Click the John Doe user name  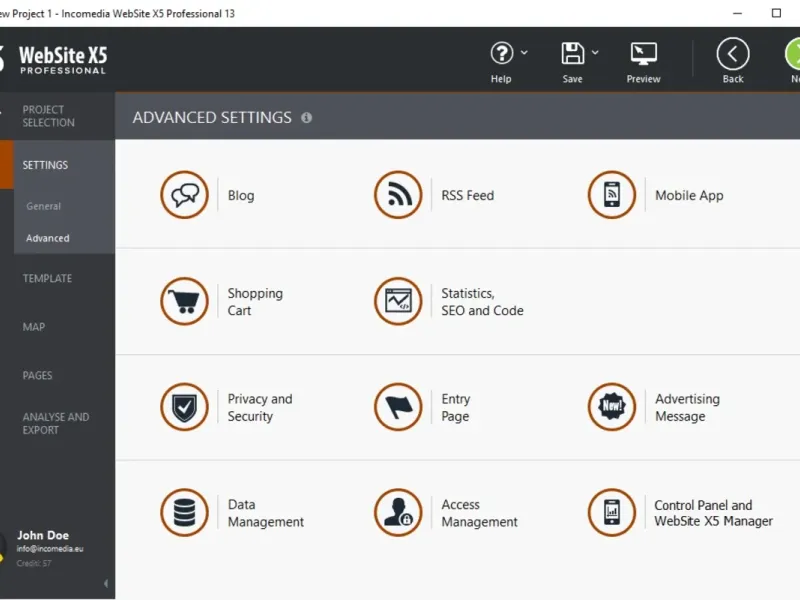click(43, 535)
